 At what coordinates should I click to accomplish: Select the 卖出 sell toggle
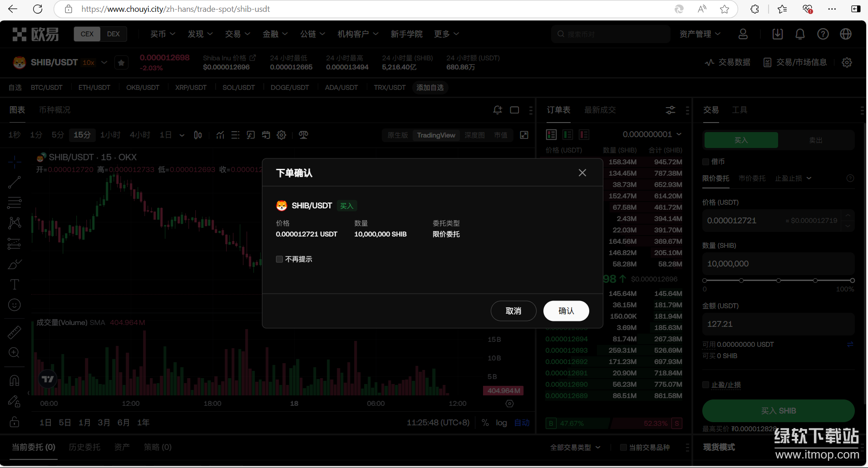pos(816,140)
